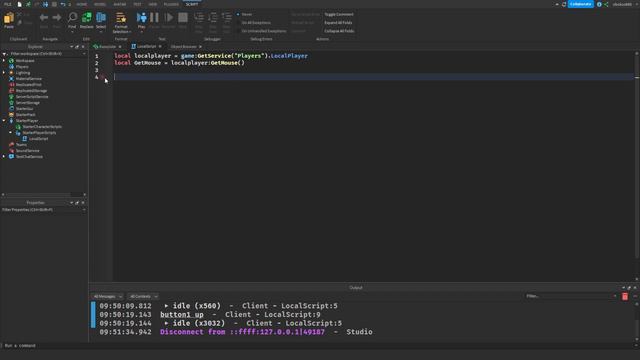Switch to the LocalScript editor tab

coord(146,47)
